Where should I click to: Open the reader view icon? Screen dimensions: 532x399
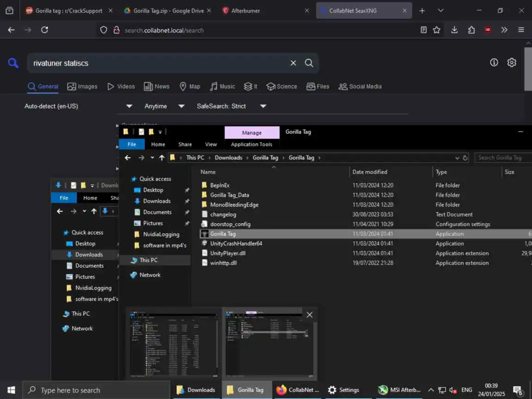[423, 30]
